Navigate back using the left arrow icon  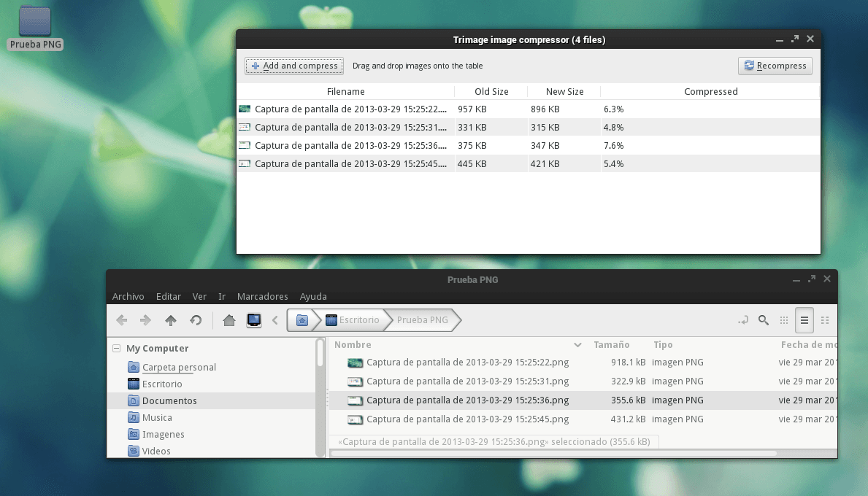coord(121,319)
